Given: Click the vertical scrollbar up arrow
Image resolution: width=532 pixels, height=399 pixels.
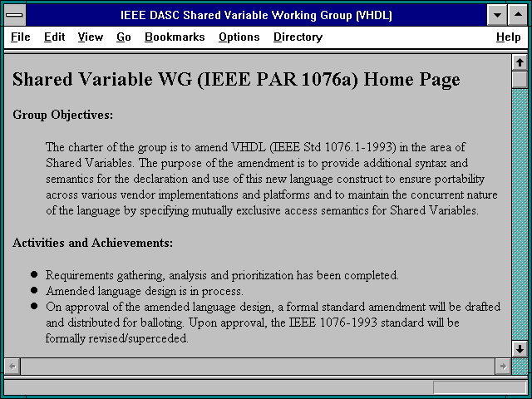Looking at the screenshot, I should pyautogui.click(x=520, y=62).
